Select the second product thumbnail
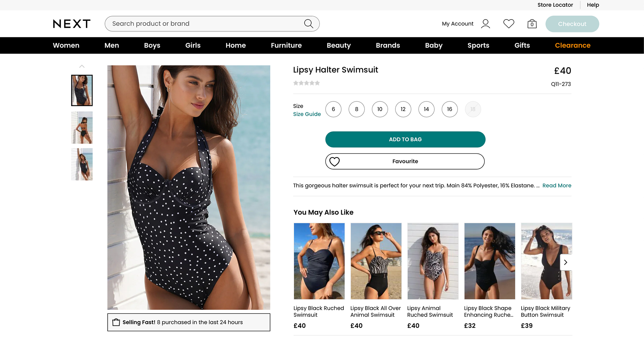This screenshot has width=644, height=342. (x=82, y=128)
